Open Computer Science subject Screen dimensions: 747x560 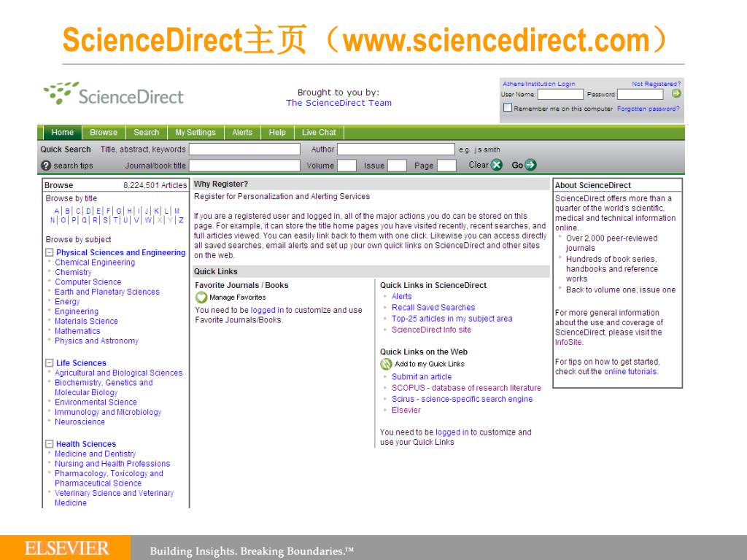click(88, 282)
